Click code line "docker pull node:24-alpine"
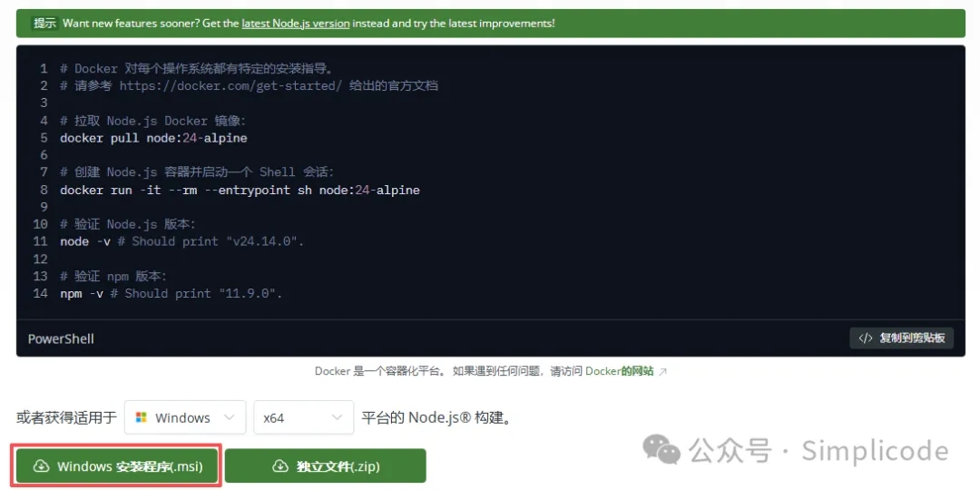This screenshot has width=980, height=490. tap(153, 138)
